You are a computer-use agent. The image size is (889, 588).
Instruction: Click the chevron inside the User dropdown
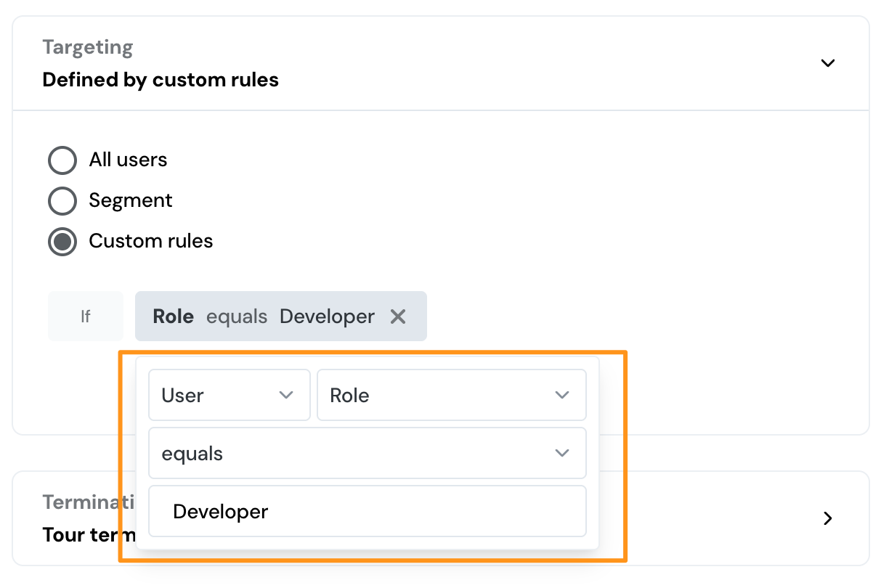click(x=286, y=395)
